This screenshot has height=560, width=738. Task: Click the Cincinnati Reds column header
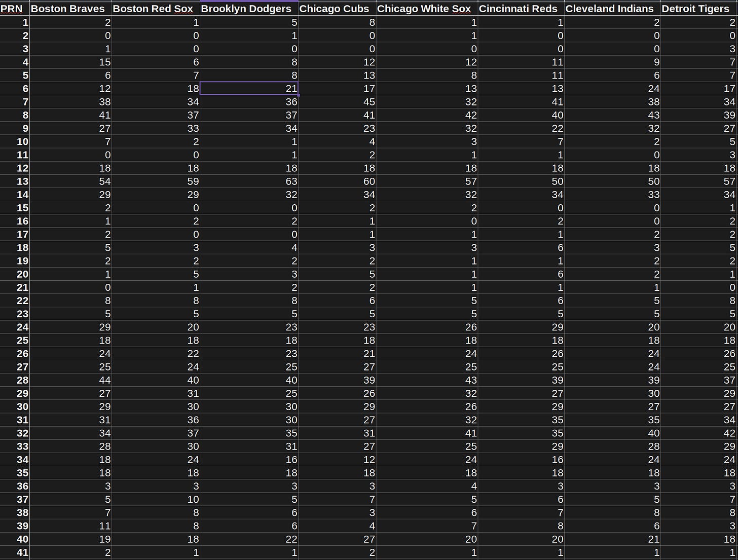coord(521,9)
